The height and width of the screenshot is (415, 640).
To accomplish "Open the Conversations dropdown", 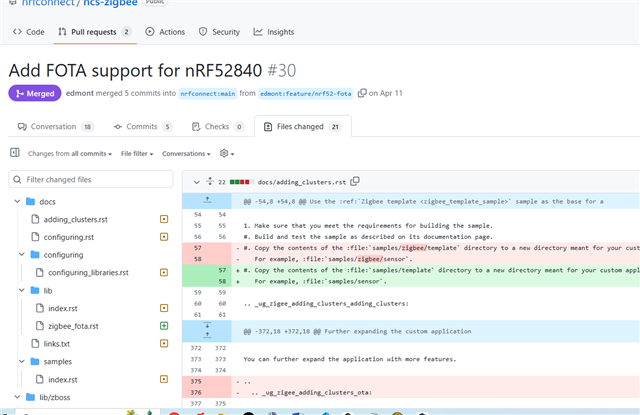I will click(186, 153).
